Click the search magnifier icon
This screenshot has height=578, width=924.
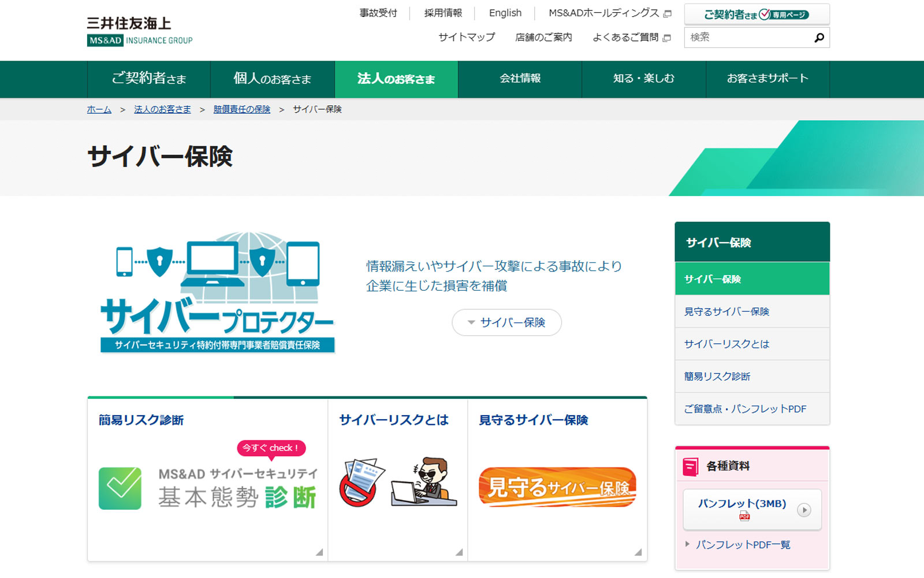tap(819, 38)
